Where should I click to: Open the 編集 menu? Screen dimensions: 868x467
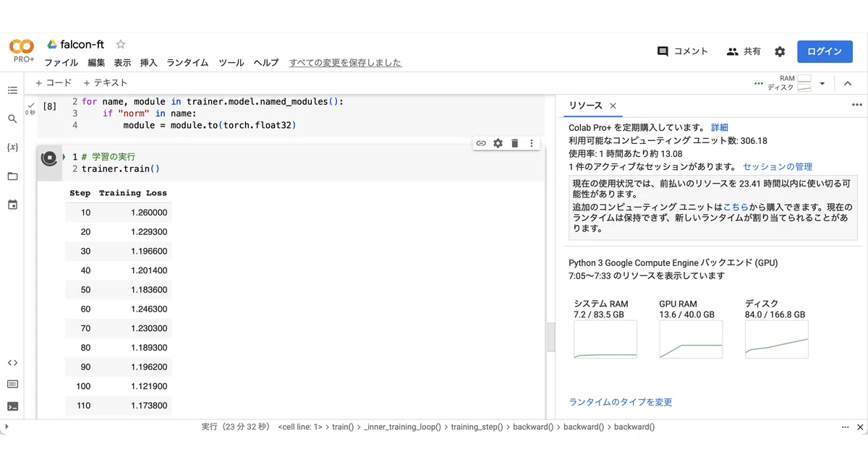pyautogui.click(x=96, y=63)
